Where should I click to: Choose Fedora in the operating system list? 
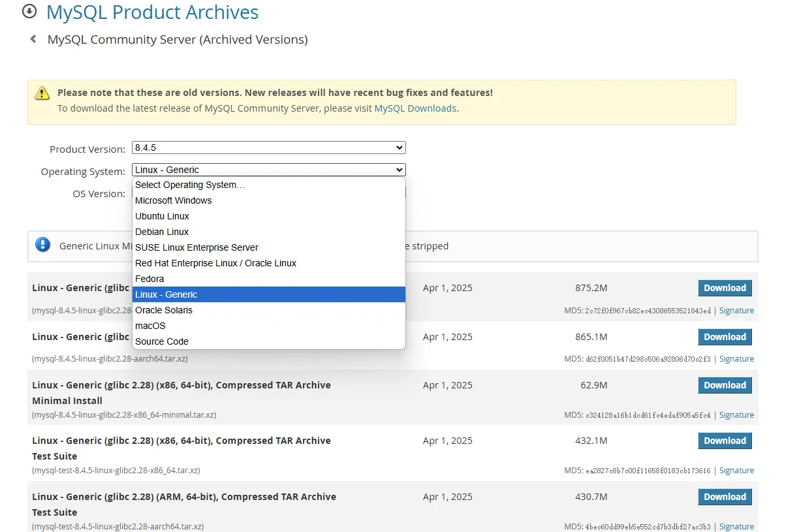point(149,279)
